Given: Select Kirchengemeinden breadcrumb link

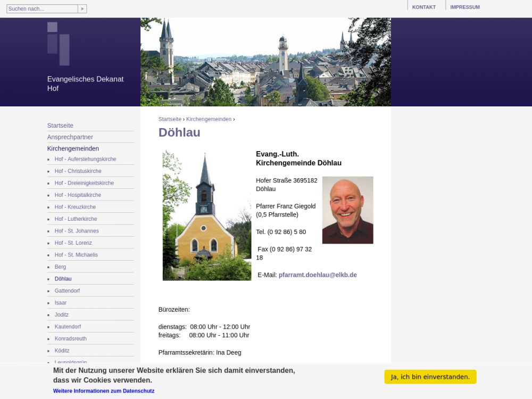Looking at the screenshot, I should (x=209, y=119).
